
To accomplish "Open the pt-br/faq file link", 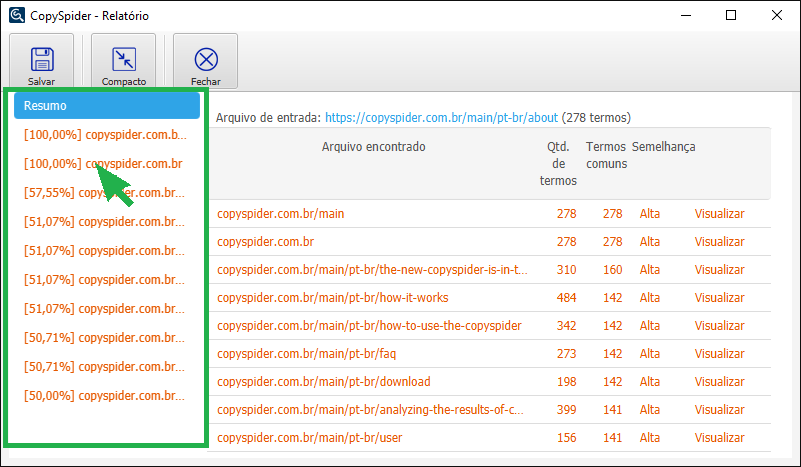I will point(307,354).
